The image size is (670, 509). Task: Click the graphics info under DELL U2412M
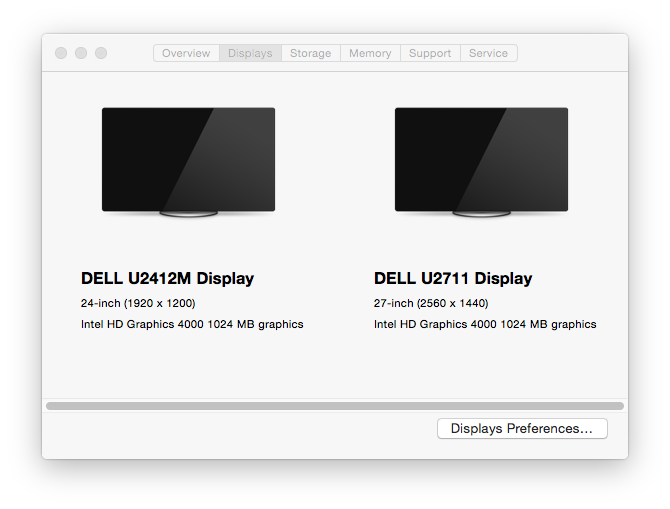[192, 324]
